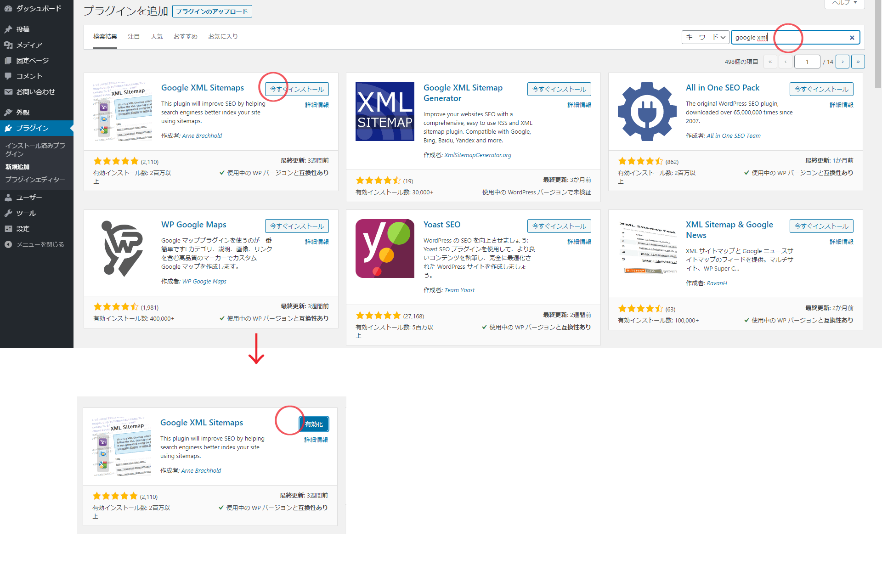The image size is (882, 588).
Task: Click Google XML Sitemaps plugin thumbnail in search results
Action: pos(123,112)
